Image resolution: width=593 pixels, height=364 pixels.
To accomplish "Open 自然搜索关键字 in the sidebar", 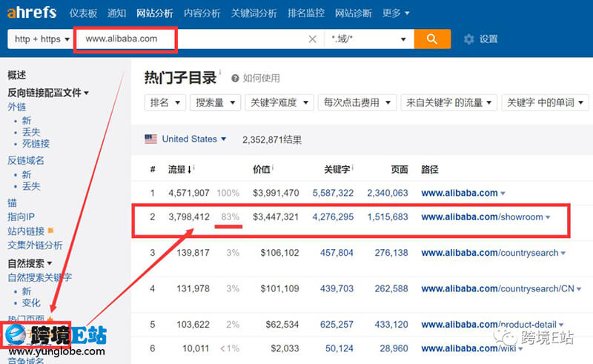I will (x=40, y=277).
